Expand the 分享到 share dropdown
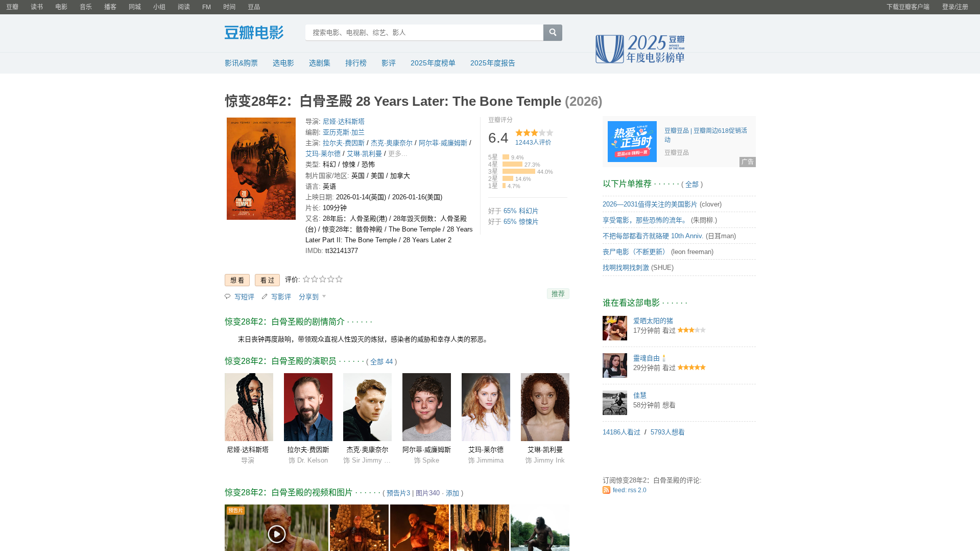The height and width of the screenshot is (551, 980). pos(312,297)
